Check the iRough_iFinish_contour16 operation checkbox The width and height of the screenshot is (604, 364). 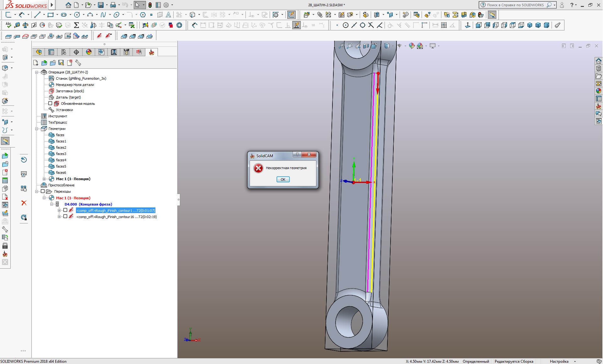tap(65, 217)
